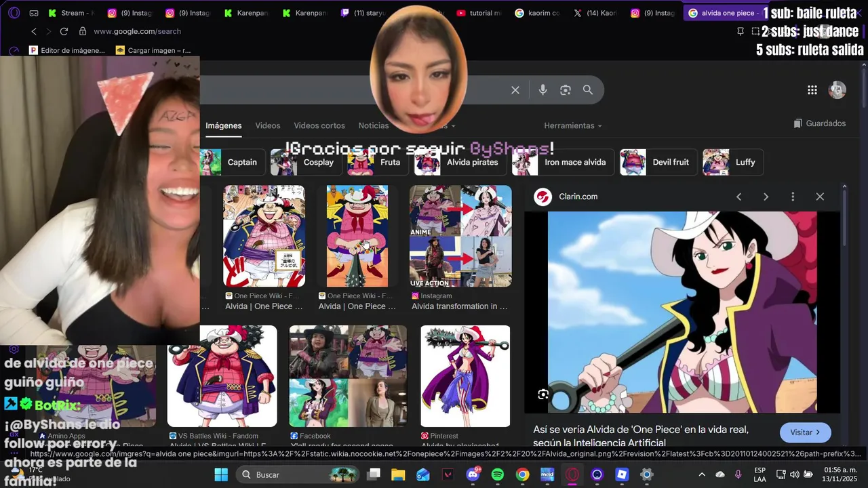This screenshot has width=868, height=488.
Task: Filter images by Iron mace alvida chip
Action: [x=563, y=162]
